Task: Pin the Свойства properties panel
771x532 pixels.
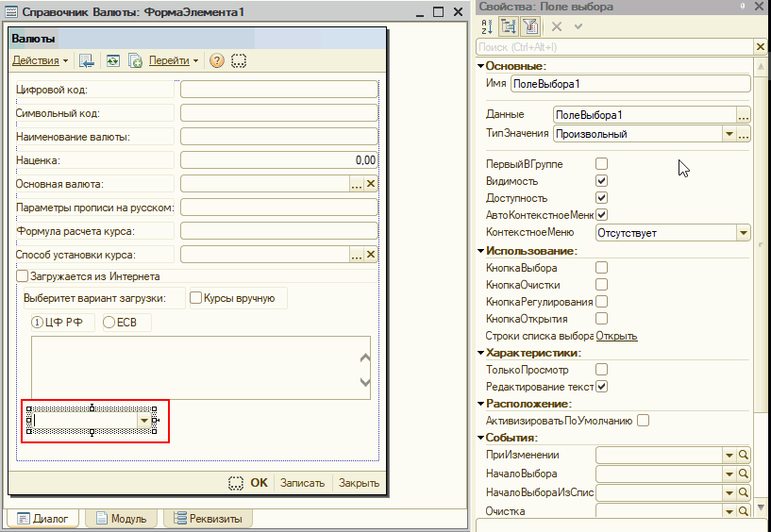Action: coord(742,7)
